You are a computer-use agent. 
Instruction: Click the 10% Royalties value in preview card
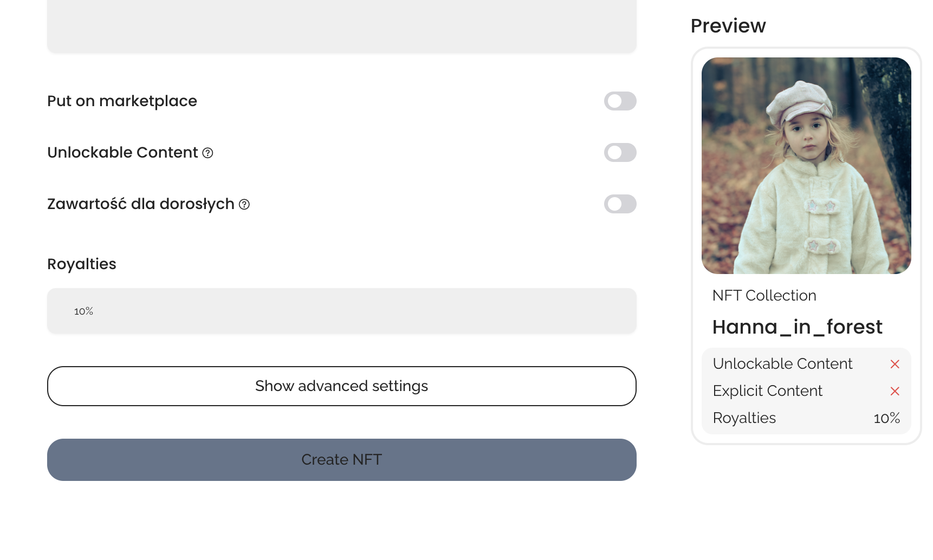click(x=886, y=419)
